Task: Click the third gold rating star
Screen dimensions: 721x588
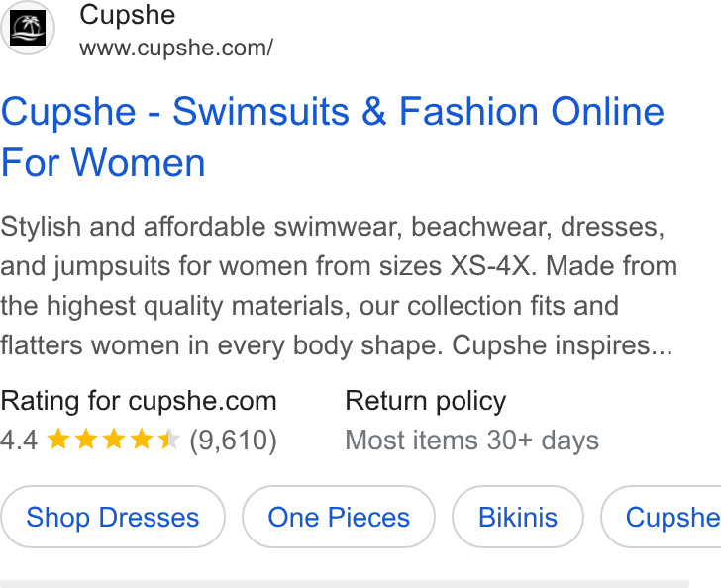Action: coord(114,440)
